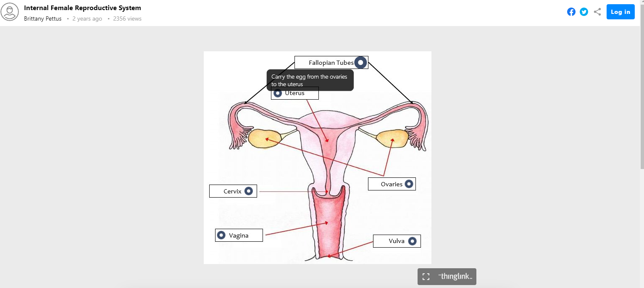644x288 pixels.
Task: Enter fullscreen mode
Action: click(426, 277)
